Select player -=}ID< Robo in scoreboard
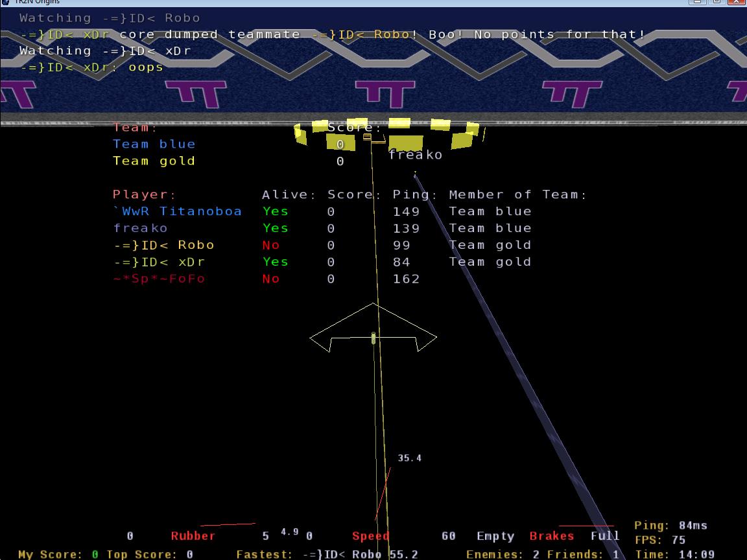Image resolution: width=747 pixels, height=560 pixels. coord(163,245)
